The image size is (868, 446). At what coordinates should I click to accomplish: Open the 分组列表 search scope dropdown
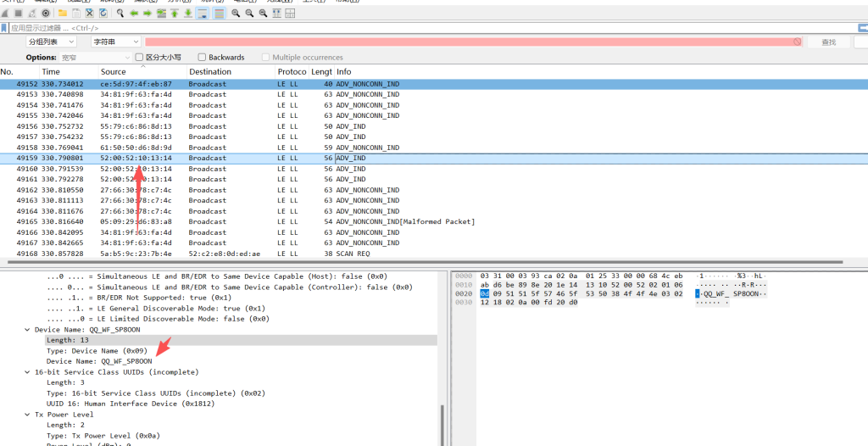click(50, 42)
